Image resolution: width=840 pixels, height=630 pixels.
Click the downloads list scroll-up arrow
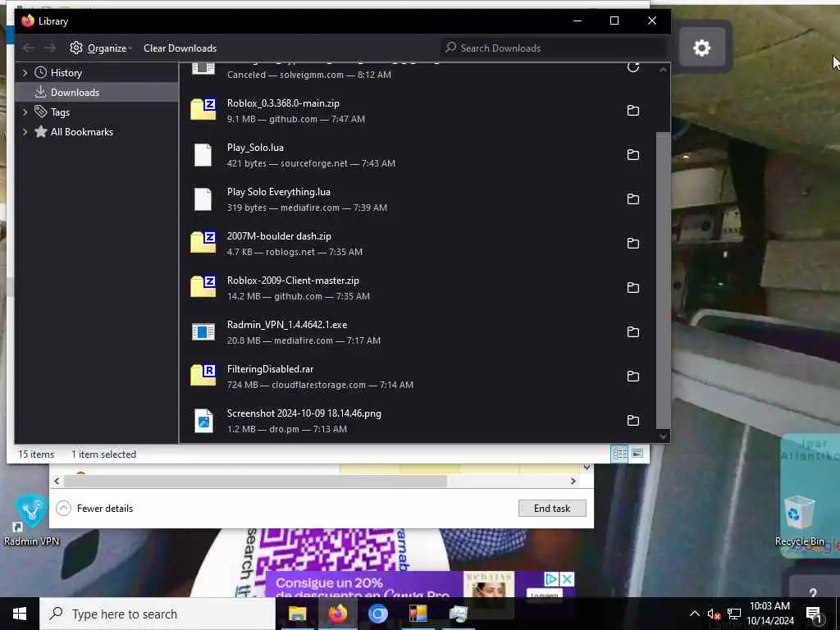coord(663,70)
